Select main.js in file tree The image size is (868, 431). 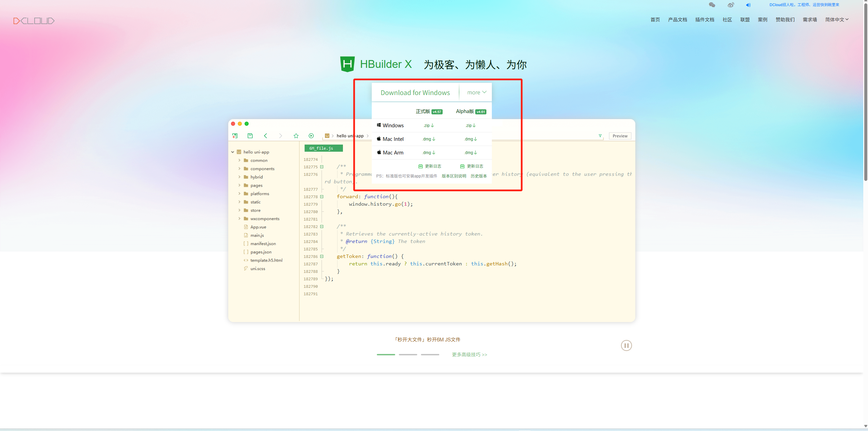coord(254,235)
